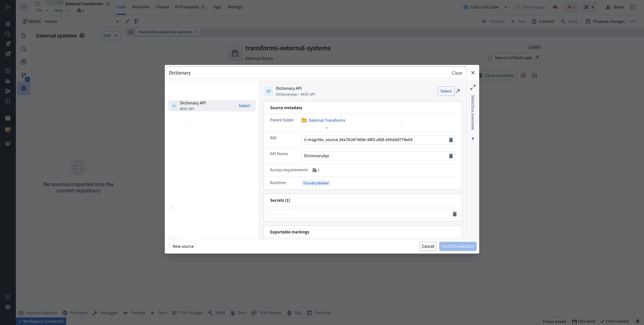Open the Add dropdown in External systems

tap(111, 35)
